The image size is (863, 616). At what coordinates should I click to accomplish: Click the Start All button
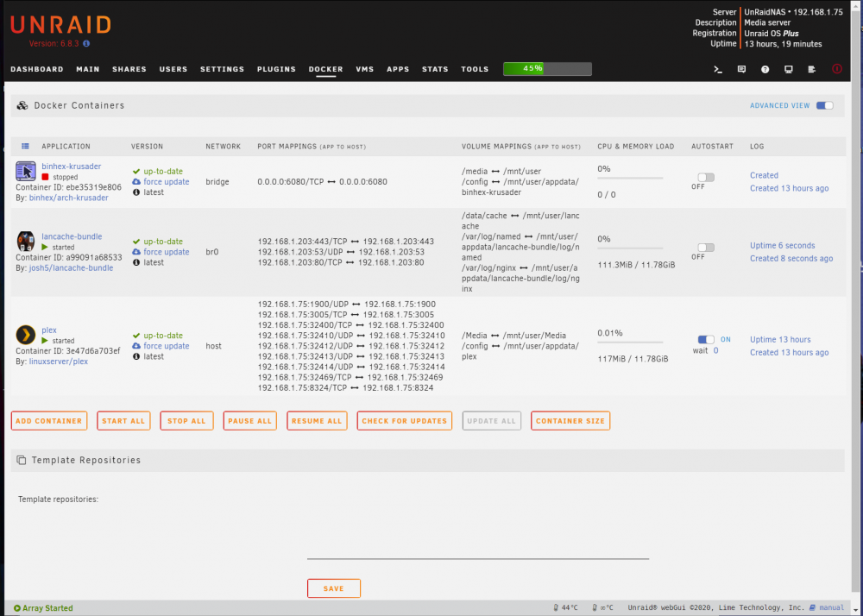123,421
